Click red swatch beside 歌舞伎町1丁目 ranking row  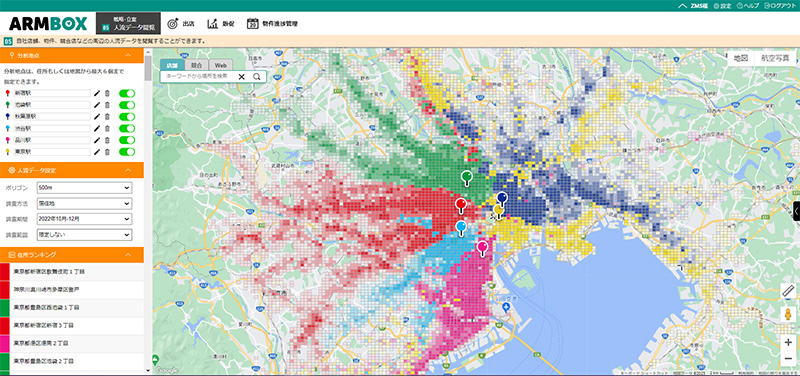5,271
